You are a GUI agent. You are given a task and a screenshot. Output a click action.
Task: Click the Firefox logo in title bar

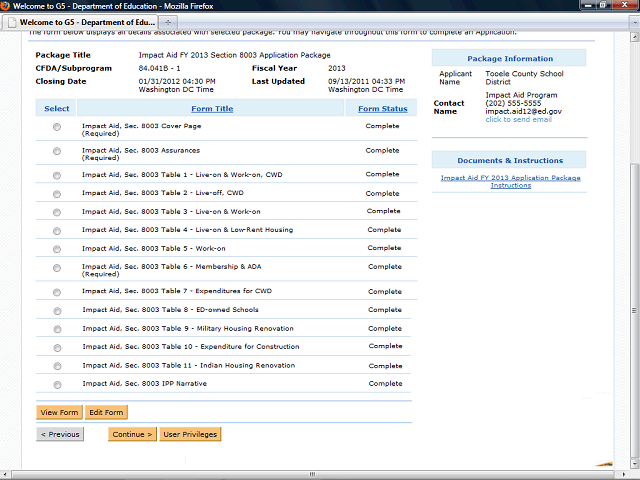tap(5, 6)
